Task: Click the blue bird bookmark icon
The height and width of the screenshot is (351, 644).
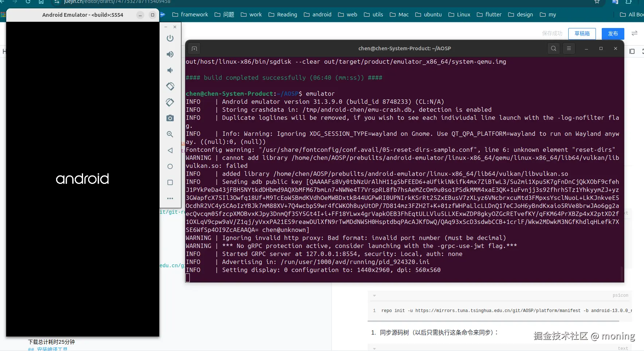Action: click(x=162, y=15)
